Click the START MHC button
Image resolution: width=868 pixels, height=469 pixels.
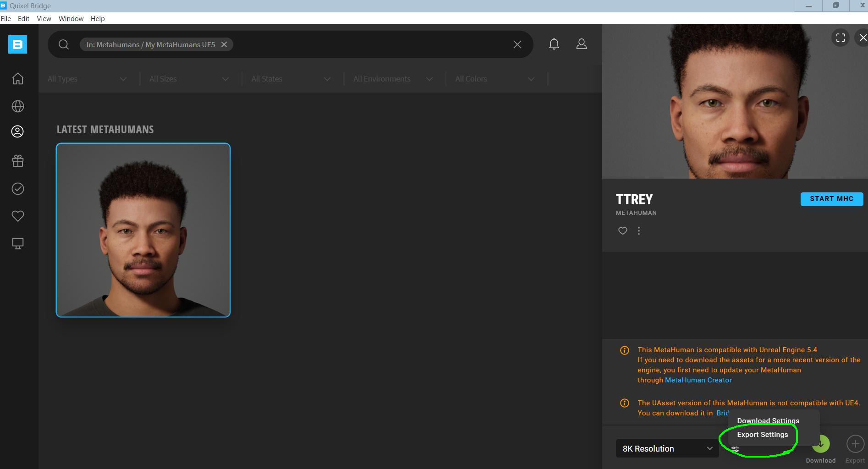click(832, 199)
